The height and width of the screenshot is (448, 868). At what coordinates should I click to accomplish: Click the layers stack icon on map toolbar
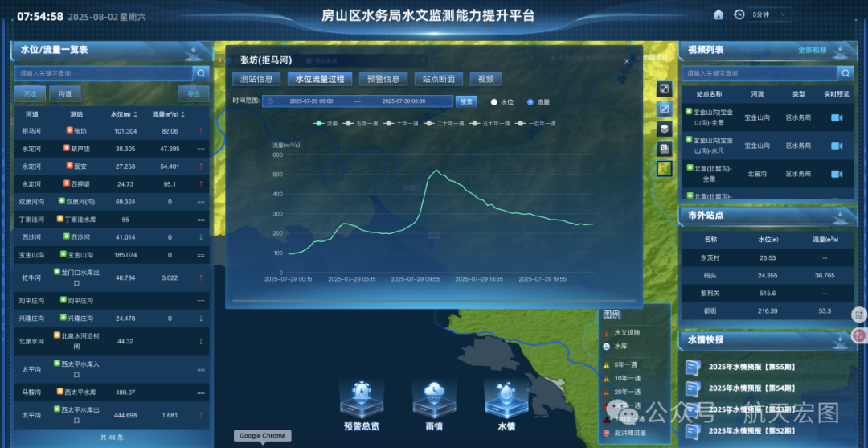point(664,129)
